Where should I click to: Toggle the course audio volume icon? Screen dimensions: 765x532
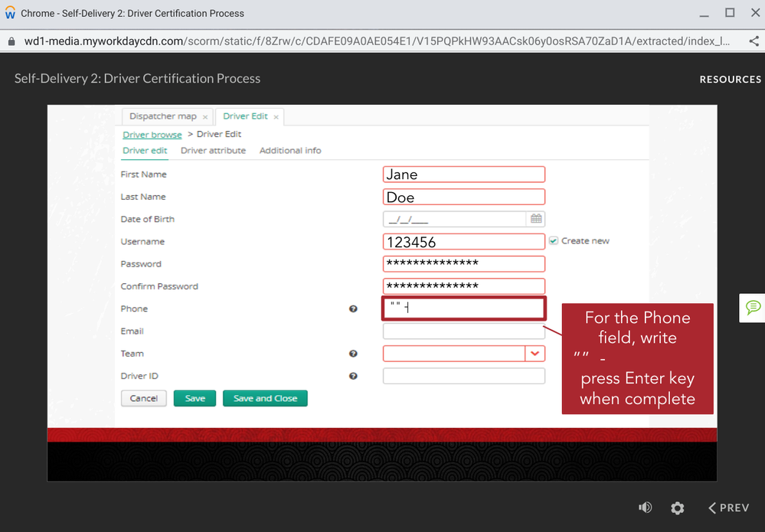click(x=645, y=508)
